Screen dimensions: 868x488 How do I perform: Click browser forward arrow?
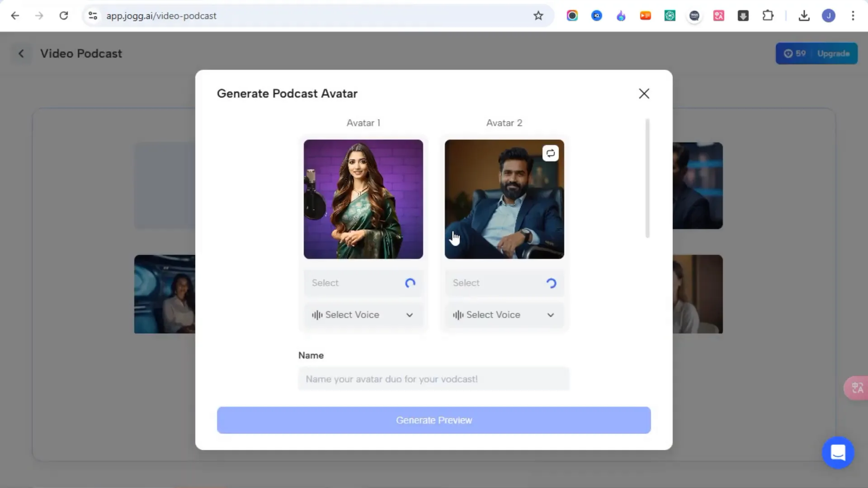39,16
